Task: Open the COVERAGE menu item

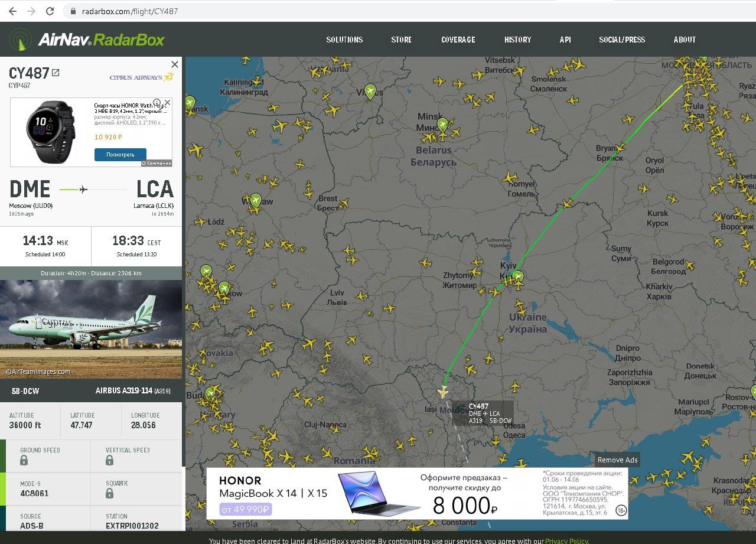Action: pyautogui.click(x=458, y=40)
